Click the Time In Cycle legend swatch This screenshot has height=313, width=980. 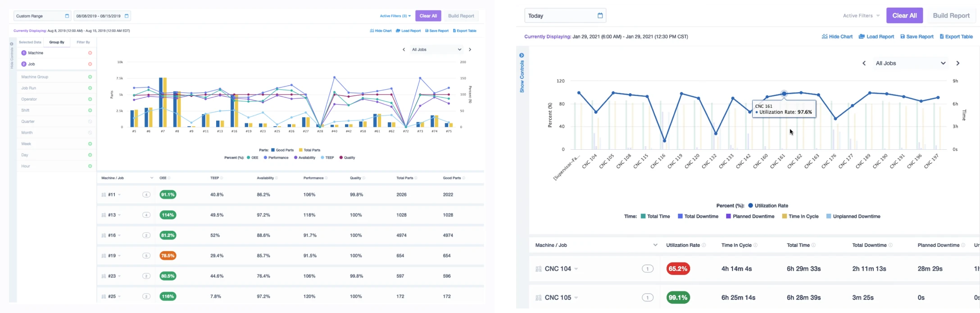pos(785,216)
